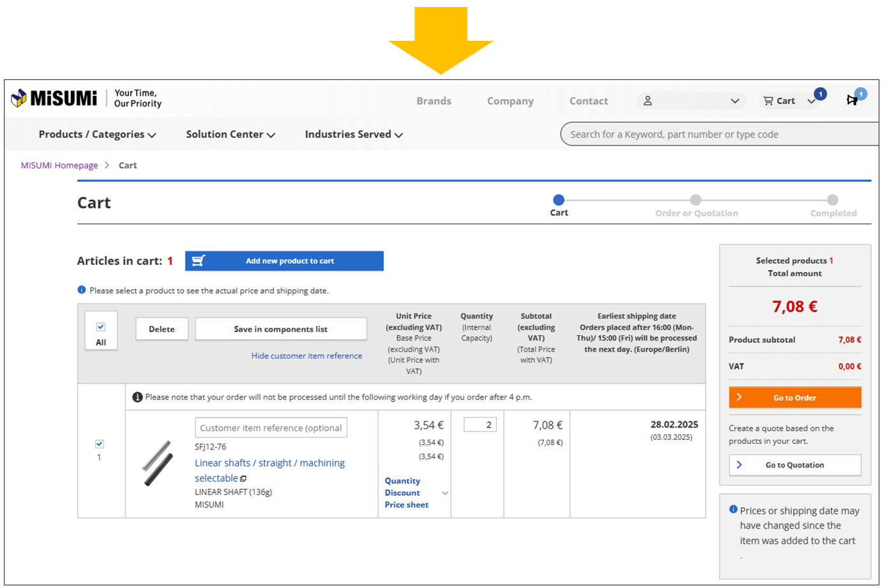The height and width of the screenshot is (588, 882).
Task: Expand the Products / Categories menu
Action: [97, 135]
